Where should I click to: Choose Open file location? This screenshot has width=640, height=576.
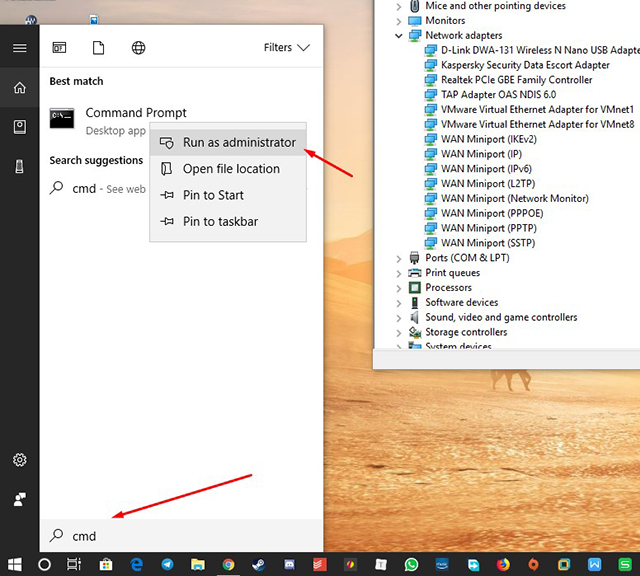click(x=230, y=169)
